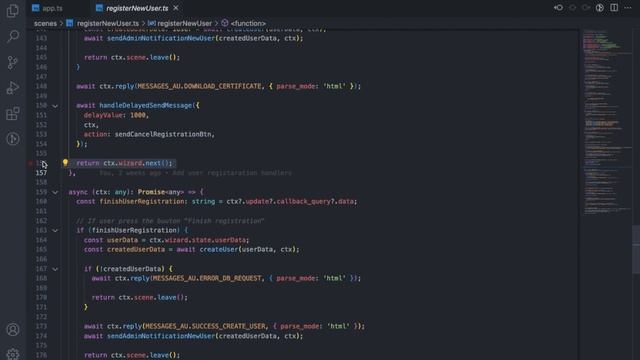
Task: Click handleDelayedSendMessage function call
Action: 146,105
